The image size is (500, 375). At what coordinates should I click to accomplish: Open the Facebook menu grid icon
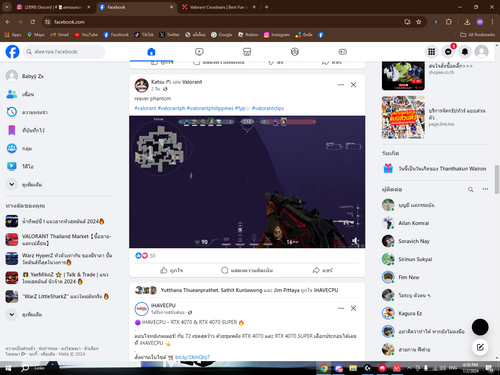432,52
